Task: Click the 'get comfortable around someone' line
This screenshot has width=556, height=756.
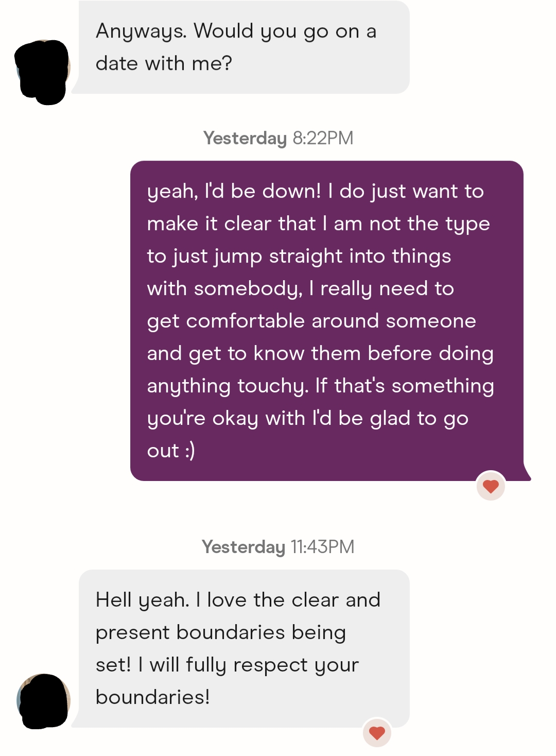Action: 311,321
